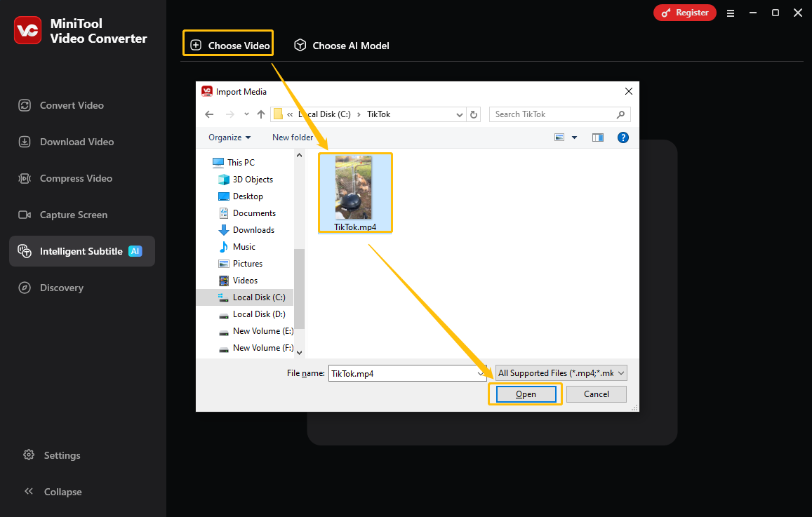Click the MiniTool Video Converter logo
Image resolution: width=812 pixels, height=517 pixels.
point(27,31)
